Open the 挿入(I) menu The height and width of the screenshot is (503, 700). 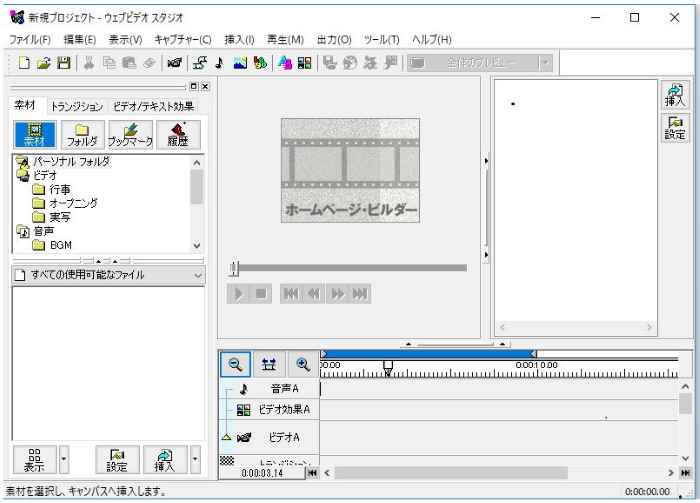239,40
